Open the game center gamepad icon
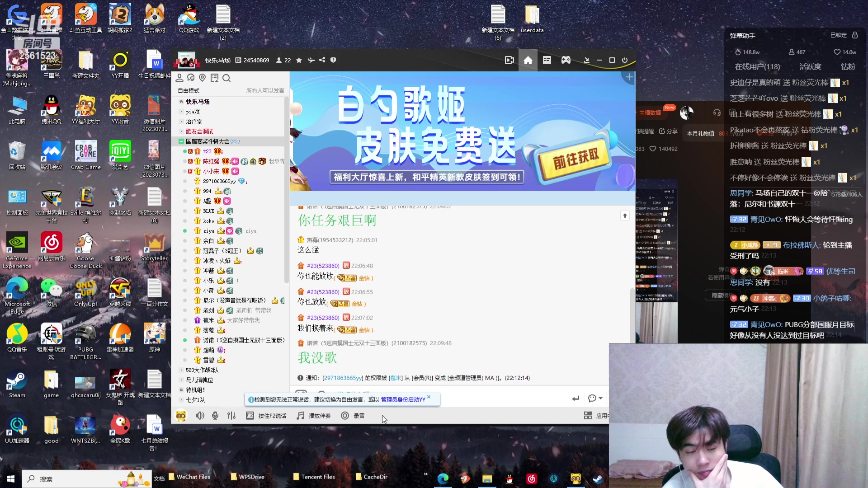The width and height of the screenshot is (868, 488). (x=566, y=60)
